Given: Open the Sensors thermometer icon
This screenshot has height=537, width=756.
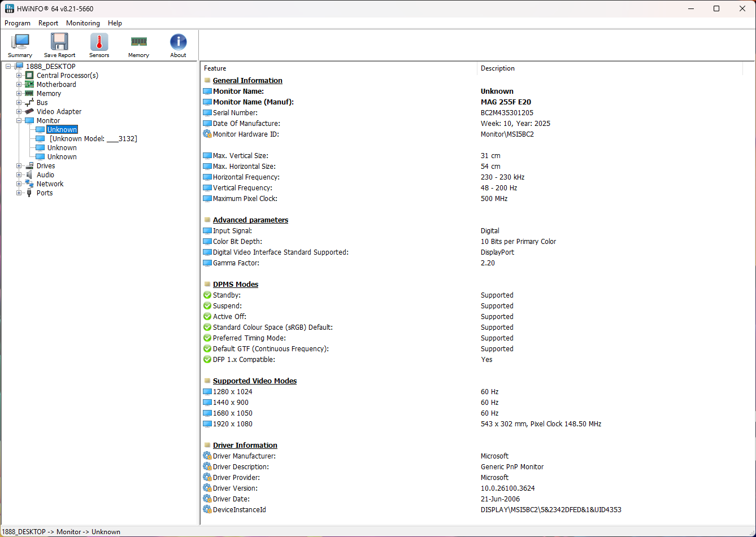Looking at the screenshot, I should tap(99, 42).
